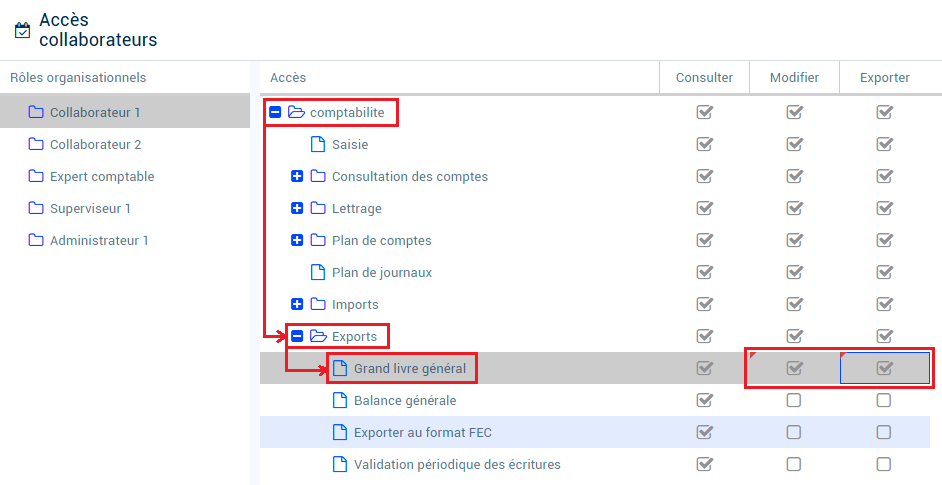Check Modifier for Balance générale
Screen dimensions: 942x485
pos(794,400)
